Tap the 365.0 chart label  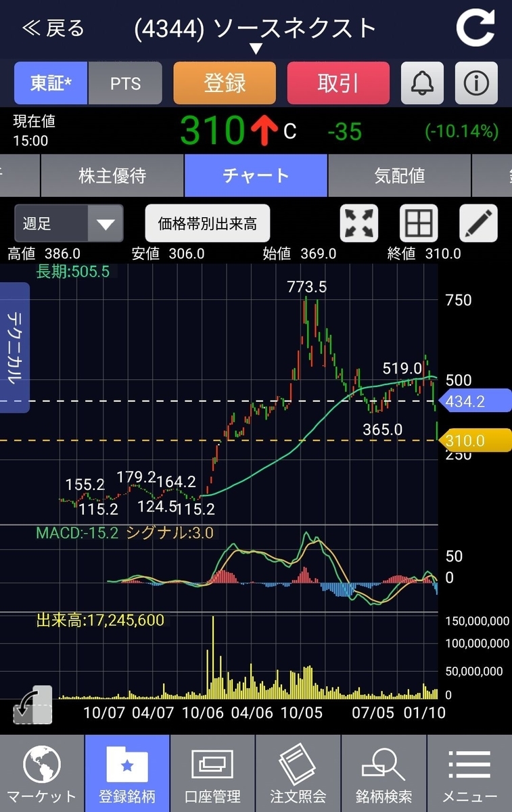[382, 430]
